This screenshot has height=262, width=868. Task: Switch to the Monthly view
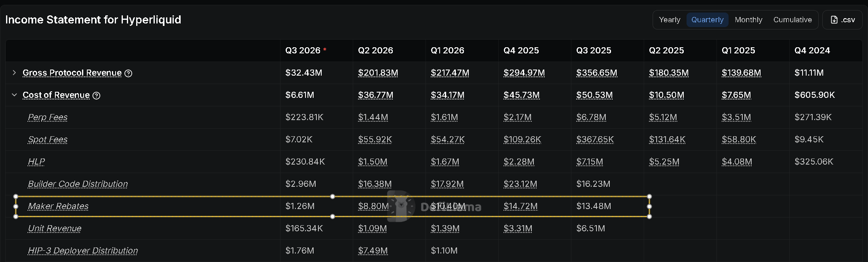[x=748, y=20]
